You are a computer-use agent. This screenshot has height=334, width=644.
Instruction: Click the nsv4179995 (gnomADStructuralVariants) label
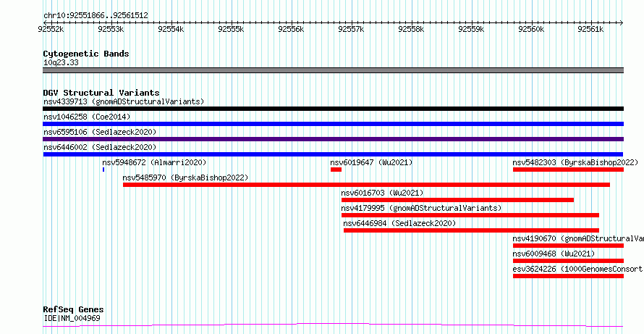click(421, 208)
